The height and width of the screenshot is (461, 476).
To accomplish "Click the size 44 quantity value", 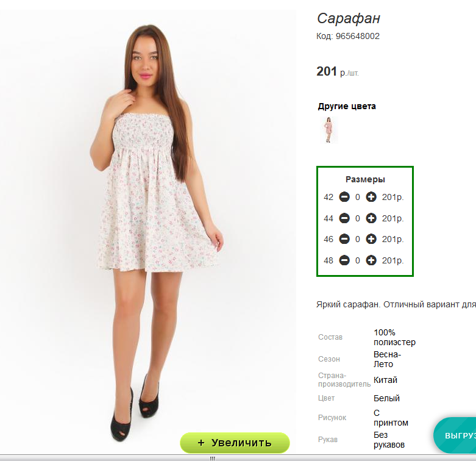I will [358, 218].
